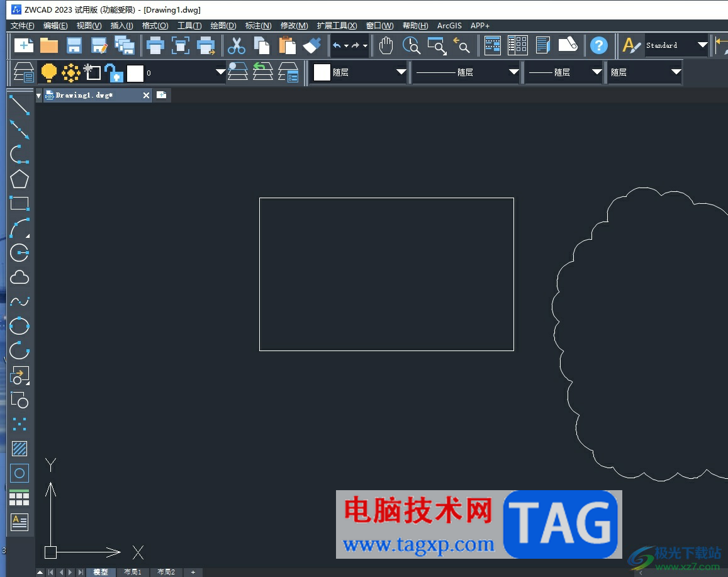Open the linetype control dropdown
This screenshot has height=577, width=728.
pos(513,72)
